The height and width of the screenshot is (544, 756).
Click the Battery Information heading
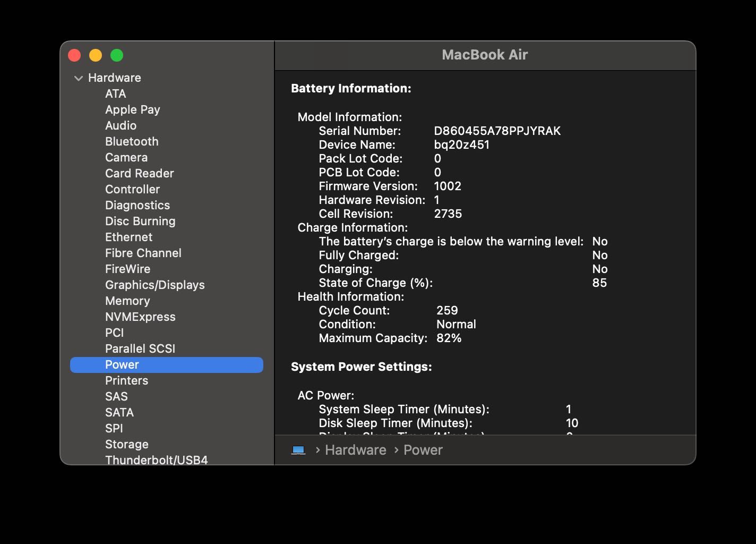(351, 88)
